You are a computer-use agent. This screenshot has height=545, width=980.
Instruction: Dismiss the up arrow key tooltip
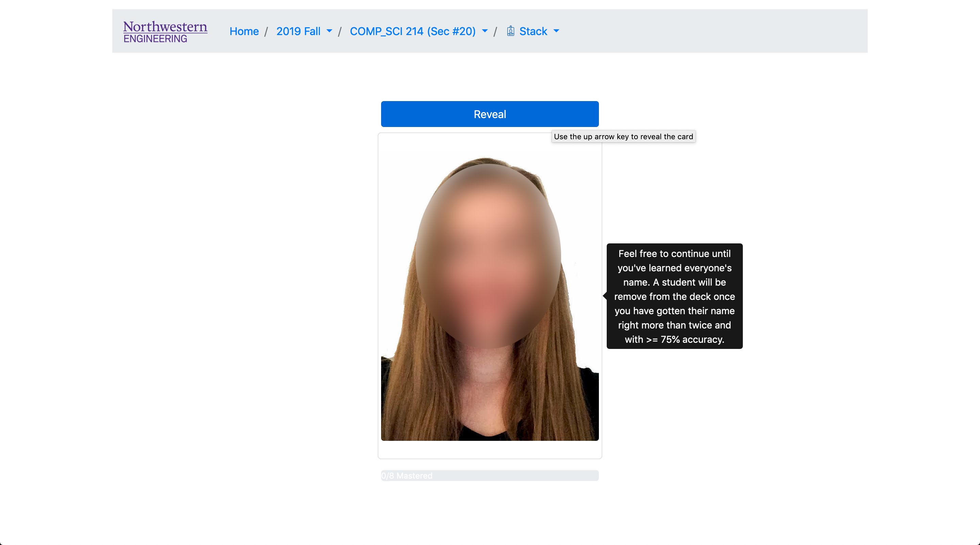point(623,136)
